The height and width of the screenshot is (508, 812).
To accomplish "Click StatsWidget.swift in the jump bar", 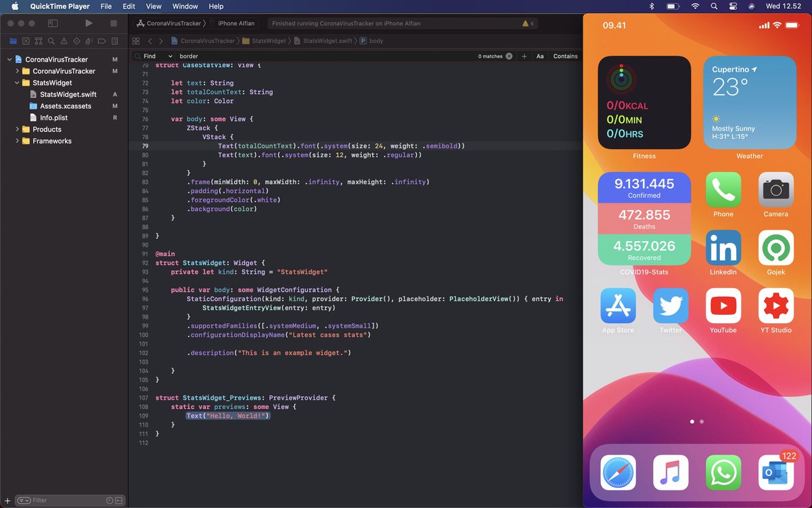I will 323,41.
